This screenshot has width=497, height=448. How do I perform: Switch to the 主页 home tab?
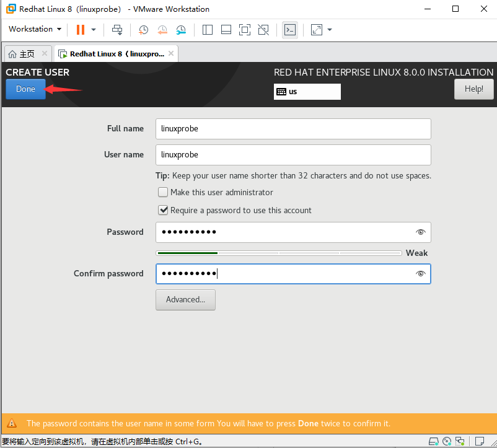[x=22, y=54]
